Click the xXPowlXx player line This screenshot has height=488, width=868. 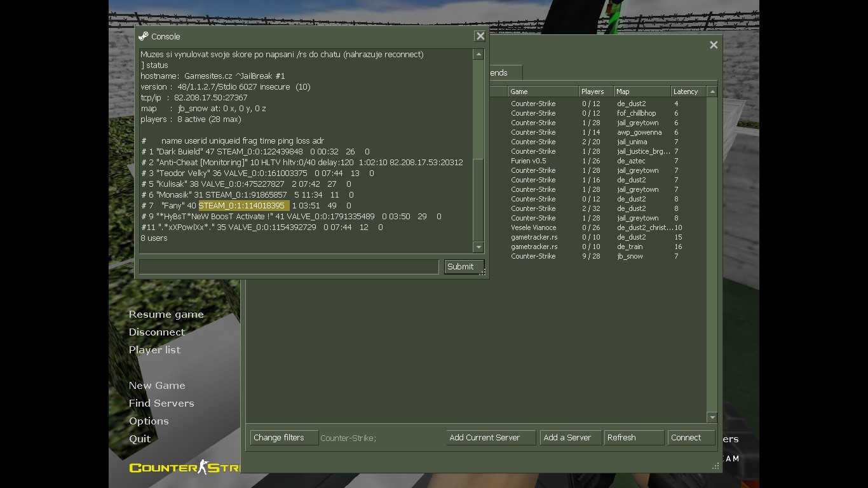click(262, 227)
